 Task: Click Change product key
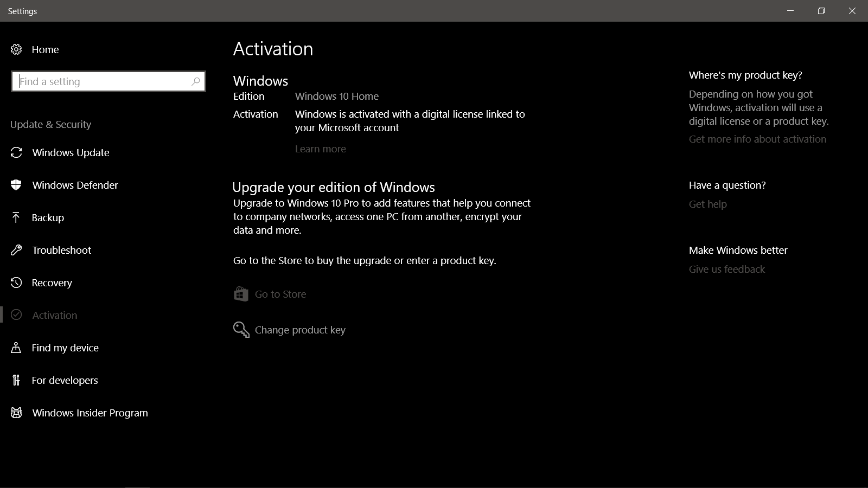pyautogui.click(x=300, y=330)
